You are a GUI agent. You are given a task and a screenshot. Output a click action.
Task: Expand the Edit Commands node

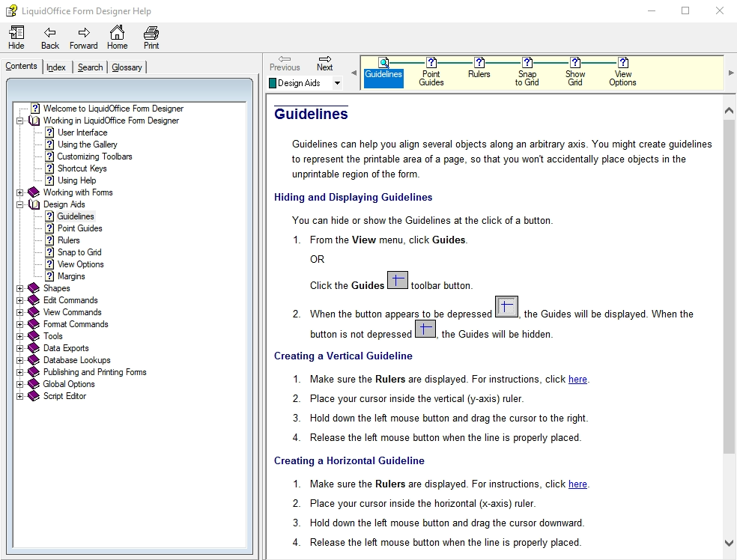19,300
